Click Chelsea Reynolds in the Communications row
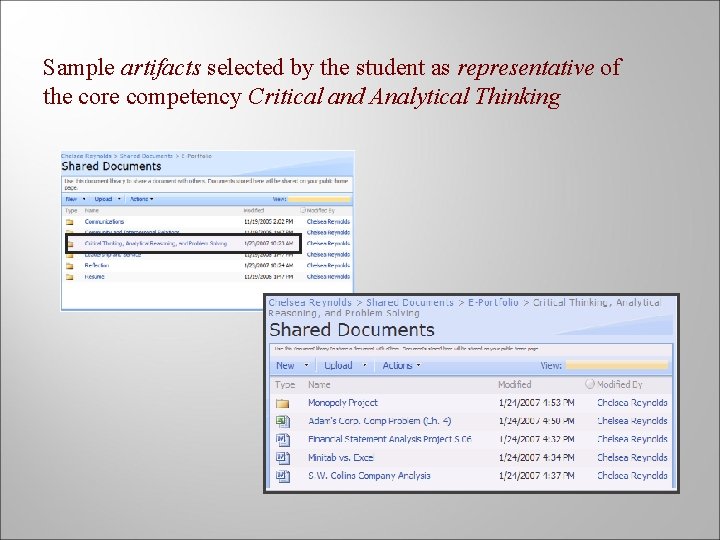 point(328,221)
